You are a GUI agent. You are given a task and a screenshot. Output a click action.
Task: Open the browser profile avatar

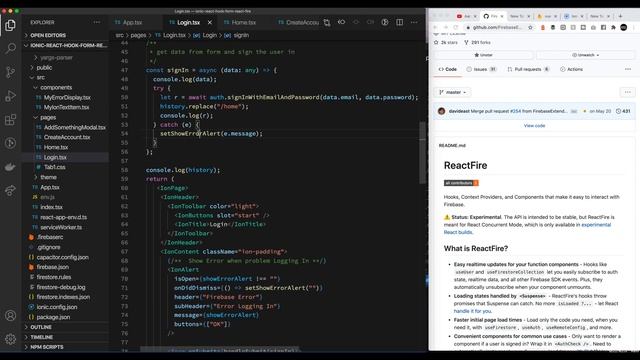(624, 27)
